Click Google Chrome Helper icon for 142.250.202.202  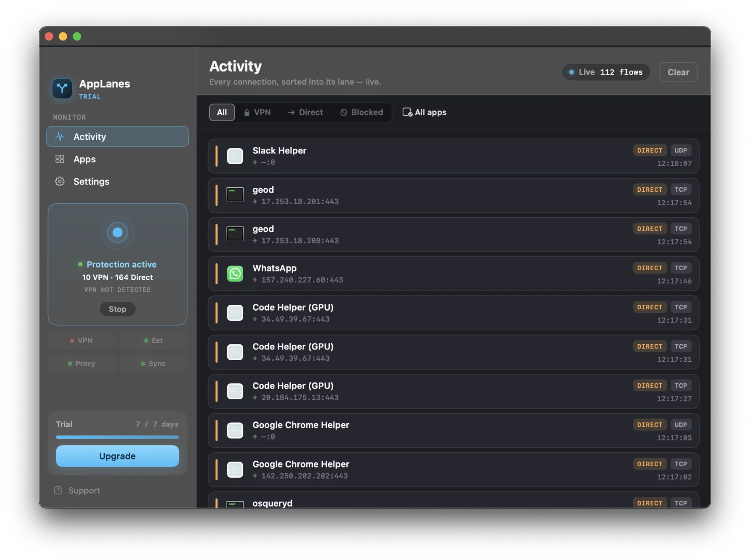coord(235,470)
